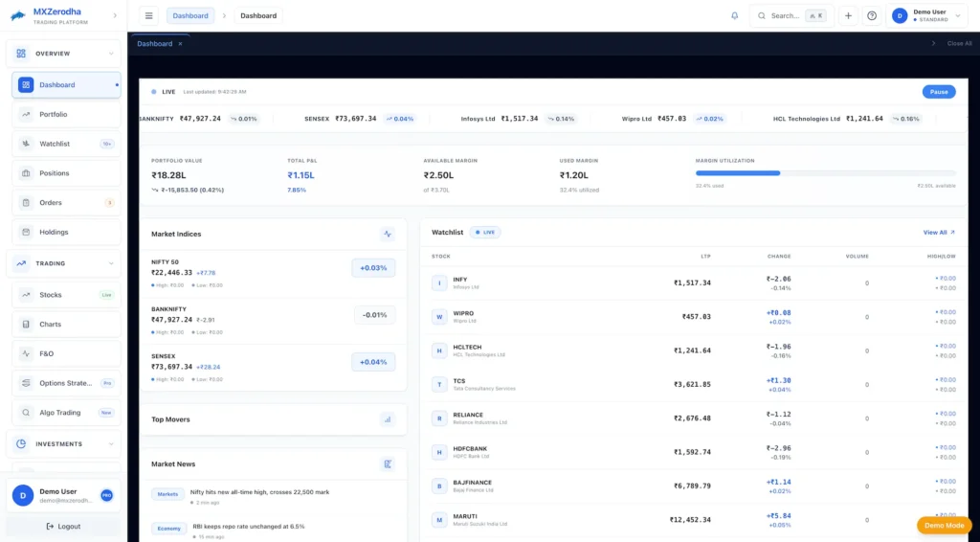Click the BANKNIFTY -0.01% badge

pos(374,315)
